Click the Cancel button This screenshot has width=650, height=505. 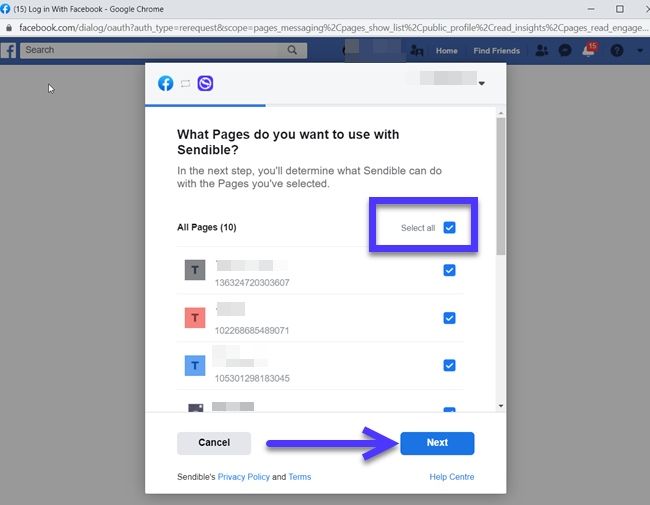[x=214, y=443]
